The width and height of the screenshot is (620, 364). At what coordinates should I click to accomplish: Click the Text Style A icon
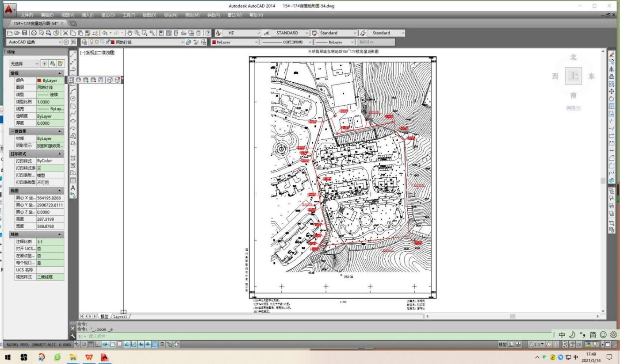point(219,33)
